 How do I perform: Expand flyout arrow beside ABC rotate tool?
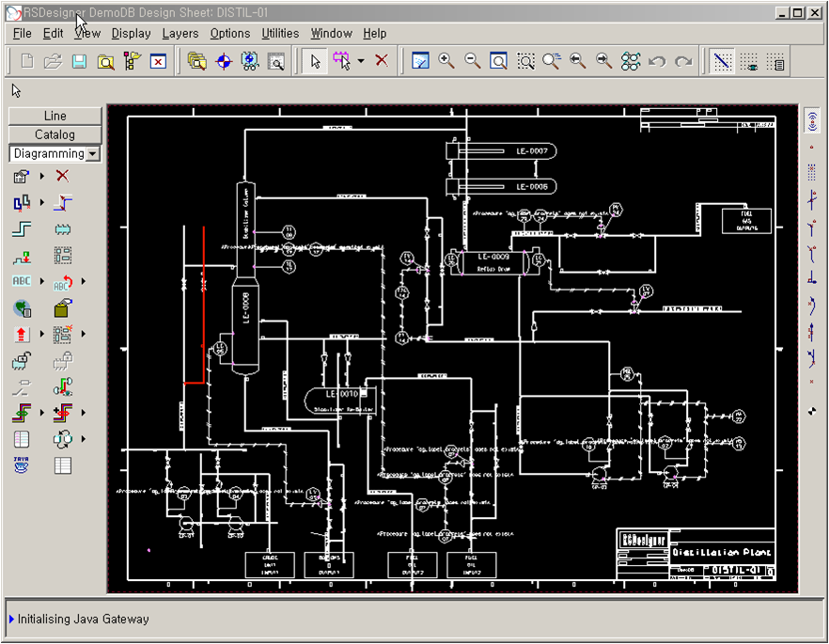pos(83,281)
